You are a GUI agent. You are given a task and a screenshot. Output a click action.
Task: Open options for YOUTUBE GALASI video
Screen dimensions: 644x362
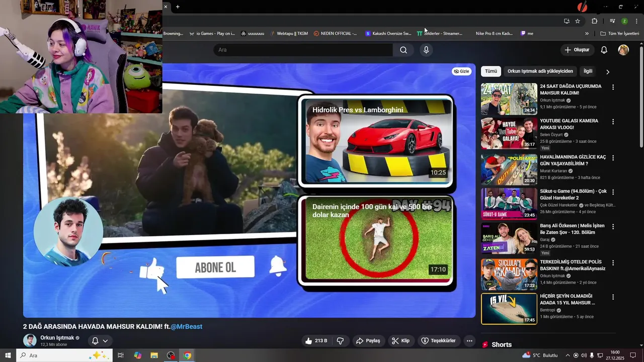613,122
